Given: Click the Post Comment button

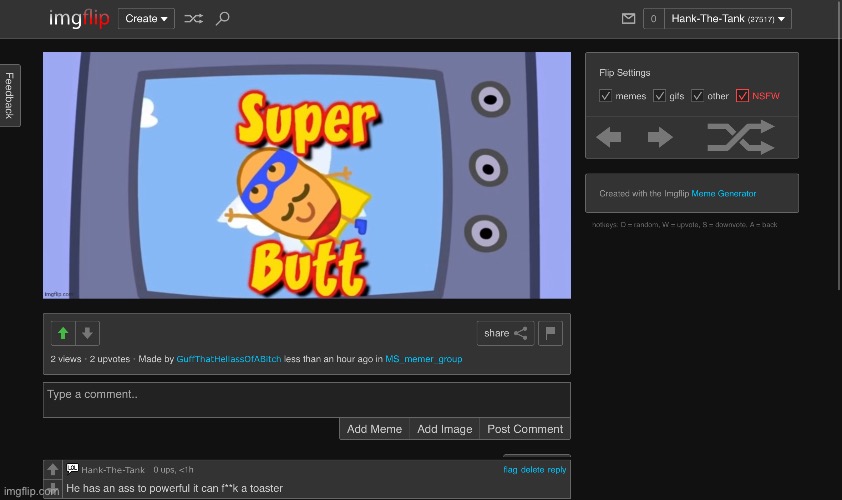Looking at the screenshot, I should [x=525, y=429].
